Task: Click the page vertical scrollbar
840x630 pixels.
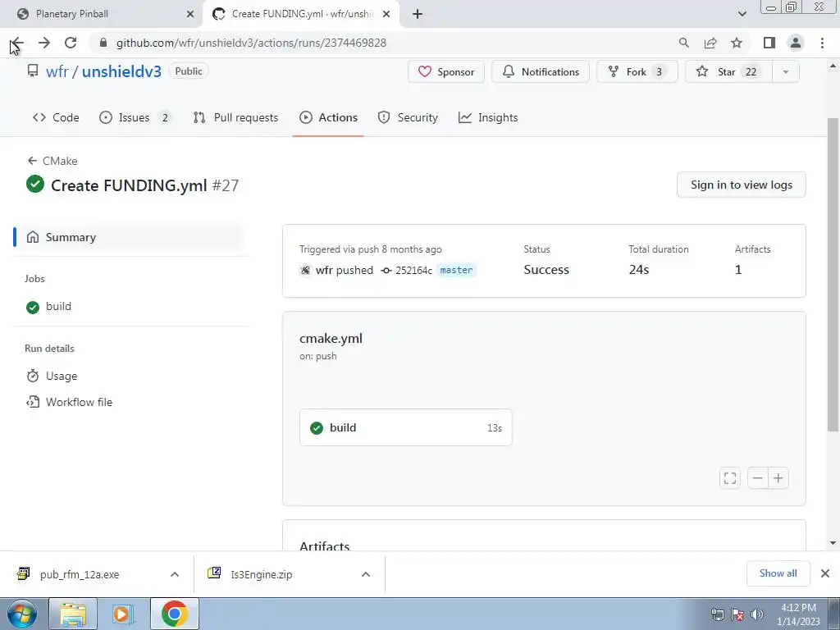Action: [x=833, y=273]
